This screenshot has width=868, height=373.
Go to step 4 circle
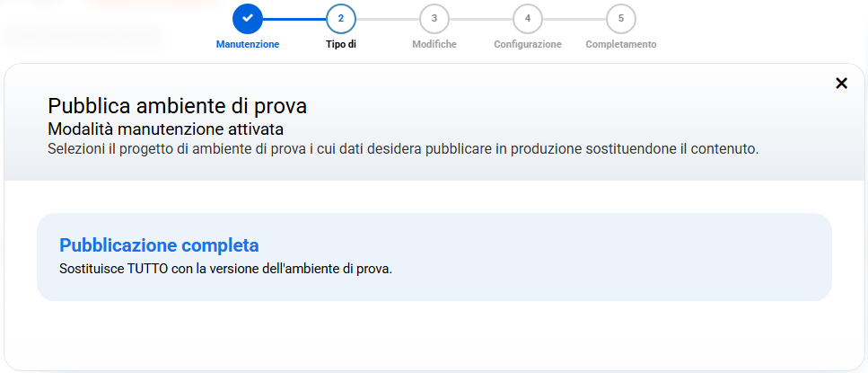click(x=528, y=18)
